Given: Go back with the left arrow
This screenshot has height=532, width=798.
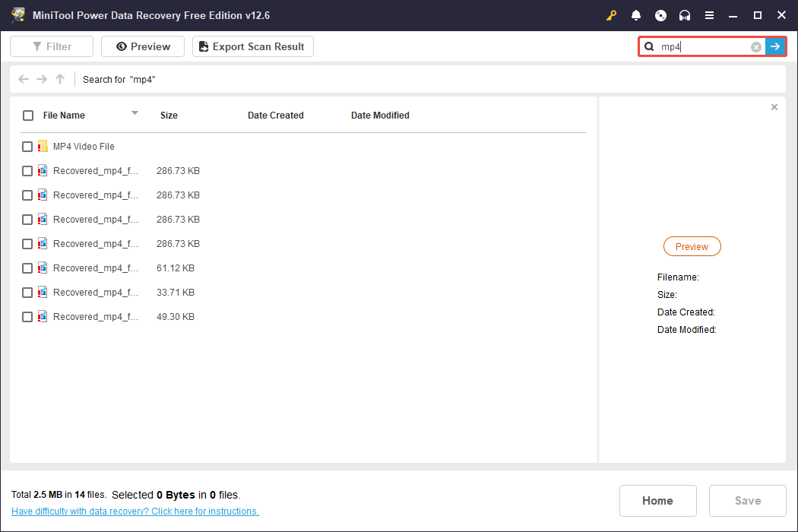Looking at the screenshot, I should (24, 79).
